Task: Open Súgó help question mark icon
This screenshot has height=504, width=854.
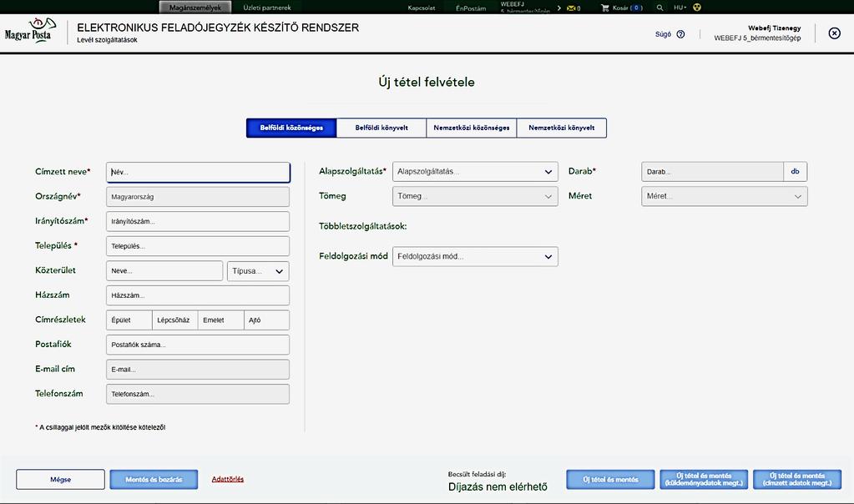Action: click(x=680, y=33)
